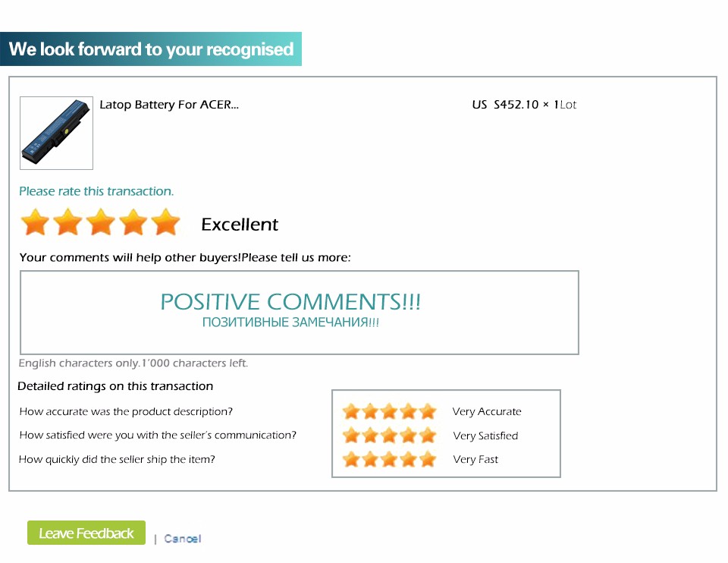Select the third large transaction rating star
The height and width of the screenshot is (563, 728).
(100, 223)
